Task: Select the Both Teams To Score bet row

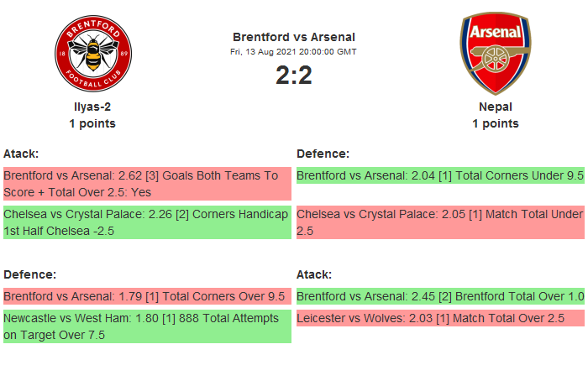Action: [146, 184]
